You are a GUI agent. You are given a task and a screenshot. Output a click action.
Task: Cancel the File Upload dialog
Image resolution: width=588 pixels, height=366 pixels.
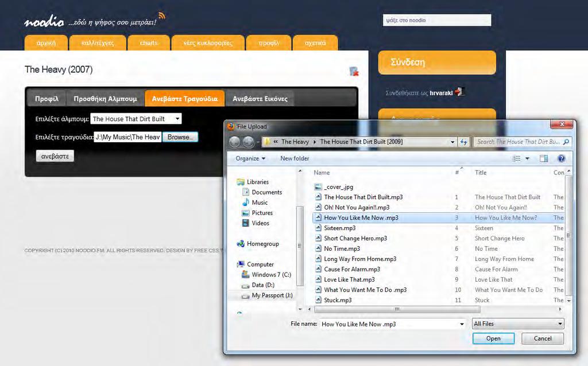coord(543,338)
